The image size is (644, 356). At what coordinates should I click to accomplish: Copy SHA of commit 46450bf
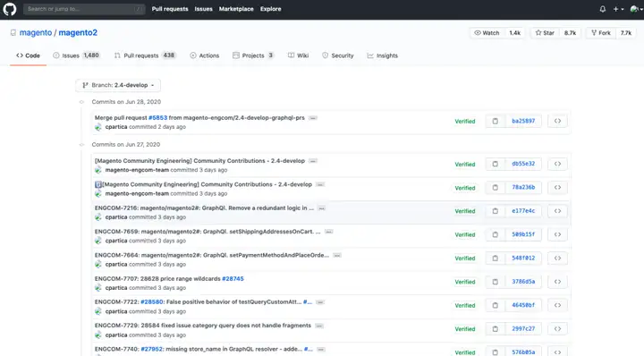[x=496, y=306]
